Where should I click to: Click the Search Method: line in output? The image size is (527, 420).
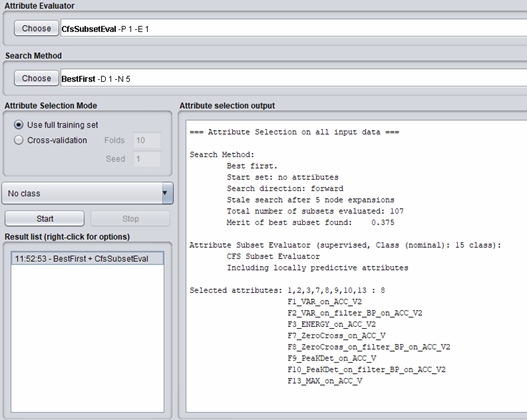222,155
